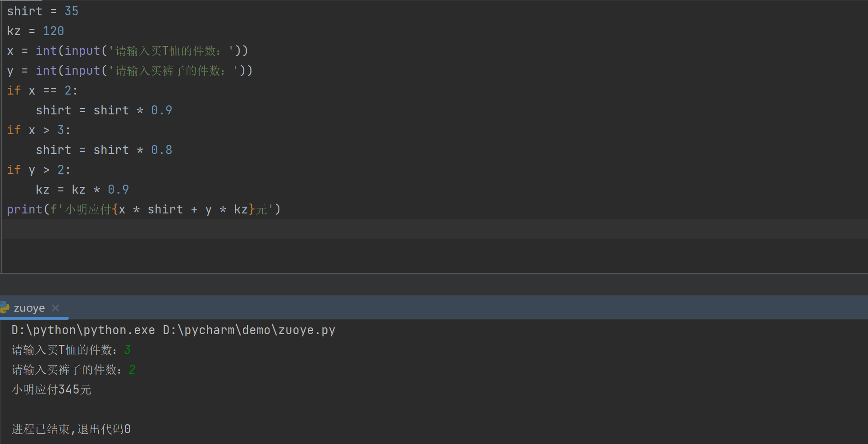Click the 'shirt = shirt * 0.9' line
The width and height of the screenshot is (868, 444).
click(x=104, y=110)
